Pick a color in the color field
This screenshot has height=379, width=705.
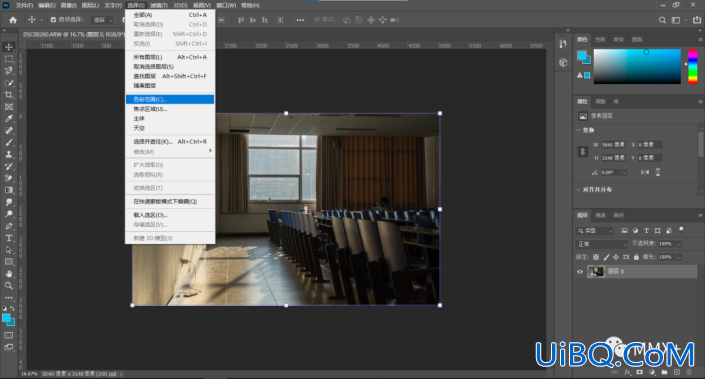(637, 67)
